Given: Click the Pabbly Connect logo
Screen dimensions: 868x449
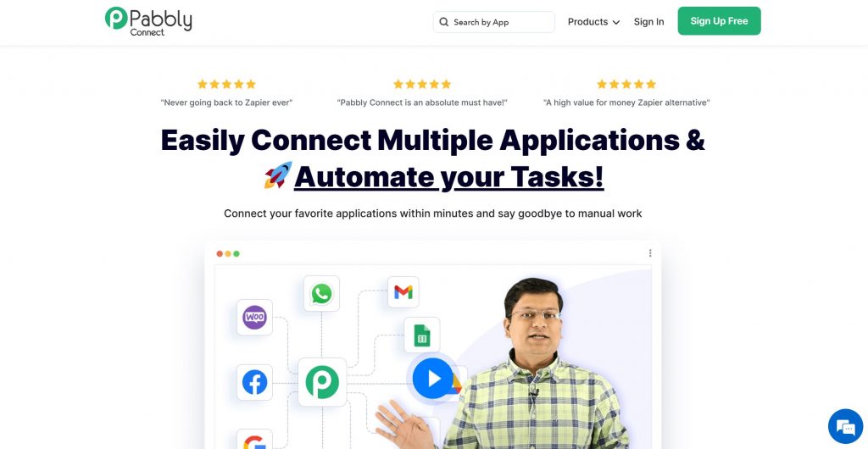Looking at the screenshot, I should click(148, 21).
